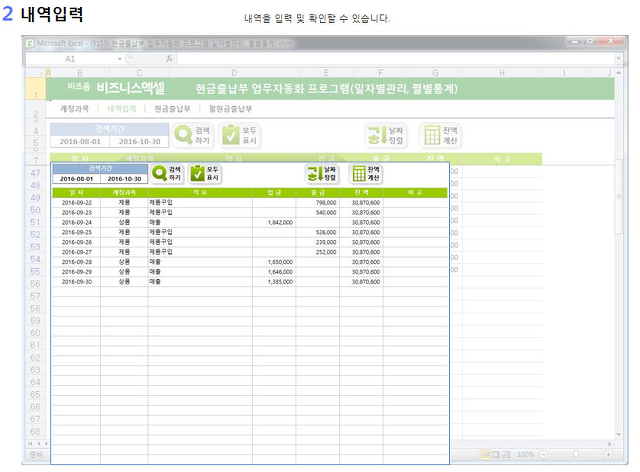Viewport: 640px width, 472px height.
Task: Click the withdrawal amount 526,000
Action: (326, 232)
